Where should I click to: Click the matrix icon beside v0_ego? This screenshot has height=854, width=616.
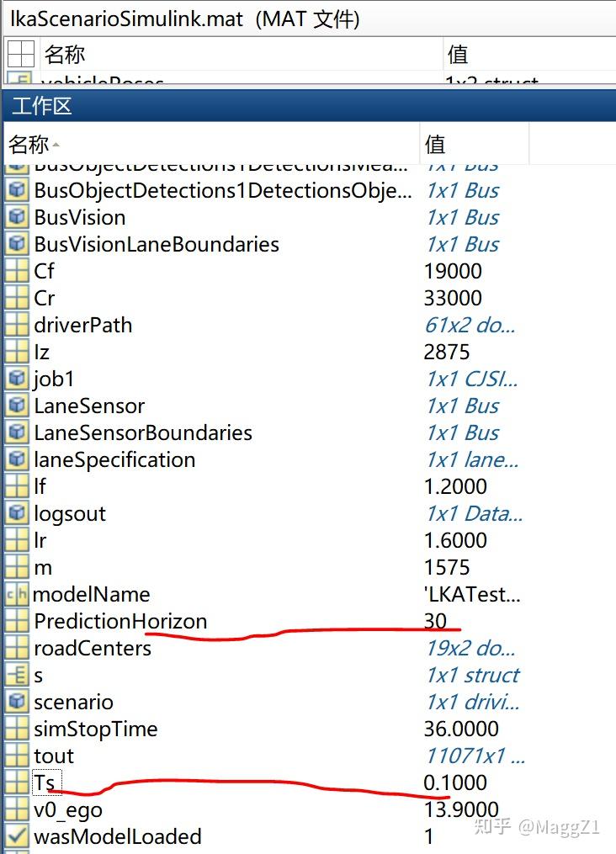[17, 809]
